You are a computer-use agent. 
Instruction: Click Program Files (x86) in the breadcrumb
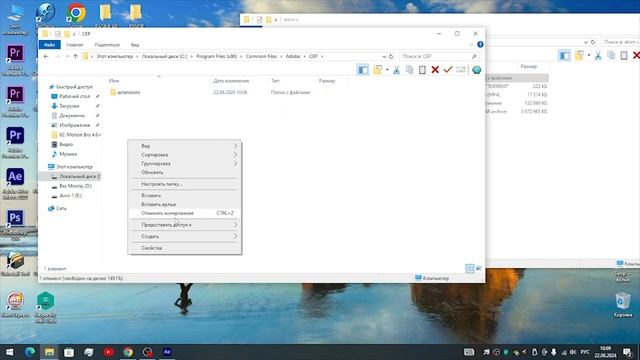[x=216, y=56]
